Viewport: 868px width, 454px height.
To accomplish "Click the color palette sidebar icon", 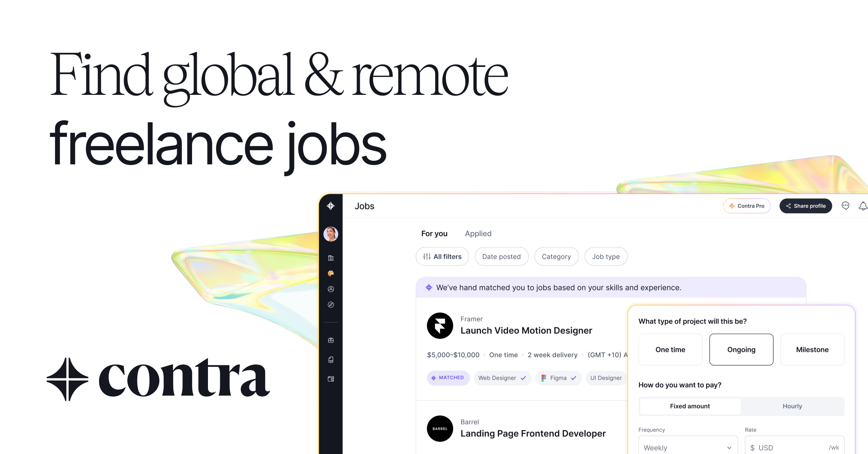I will (331, 273).
